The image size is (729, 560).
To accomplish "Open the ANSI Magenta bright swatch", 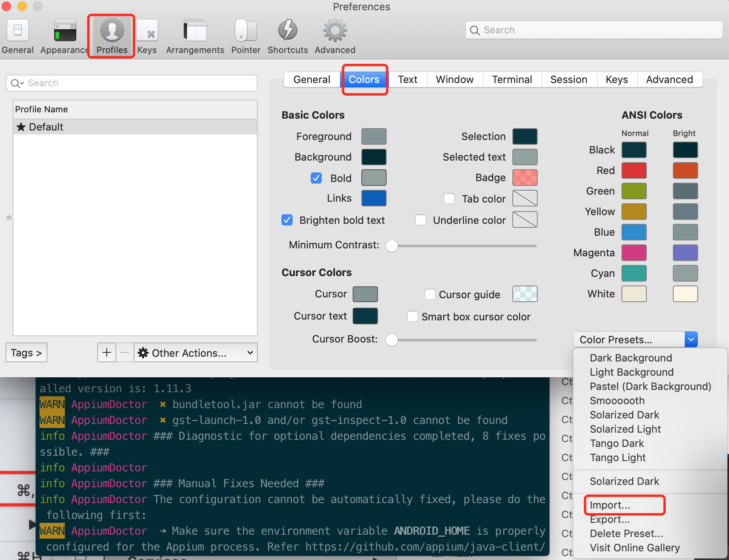I will (686, 253).
